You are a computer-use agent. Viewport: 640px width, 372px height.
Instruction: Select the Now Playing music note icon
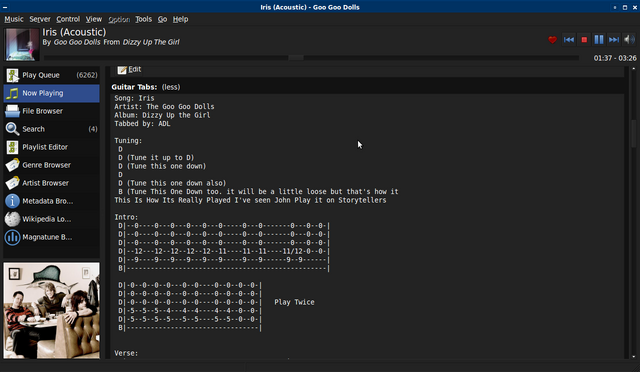[12, 93]
